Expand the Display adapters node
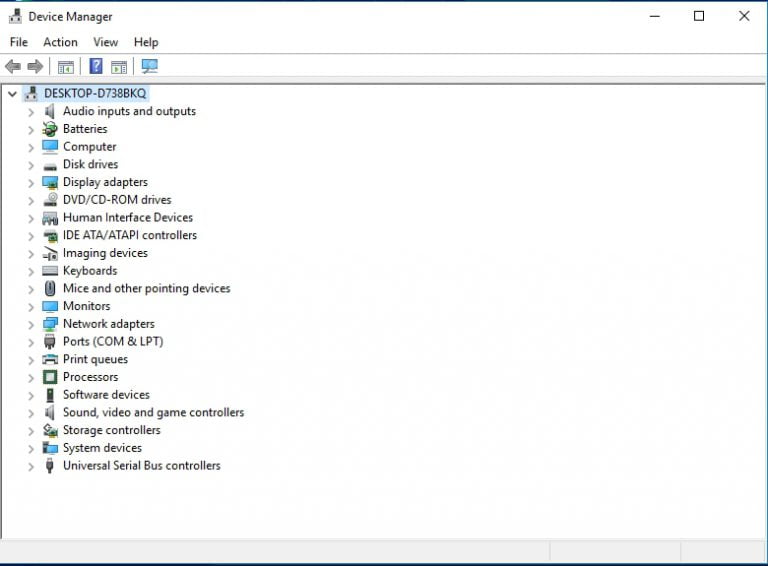The image size is (768, 566). click(31, 183)
